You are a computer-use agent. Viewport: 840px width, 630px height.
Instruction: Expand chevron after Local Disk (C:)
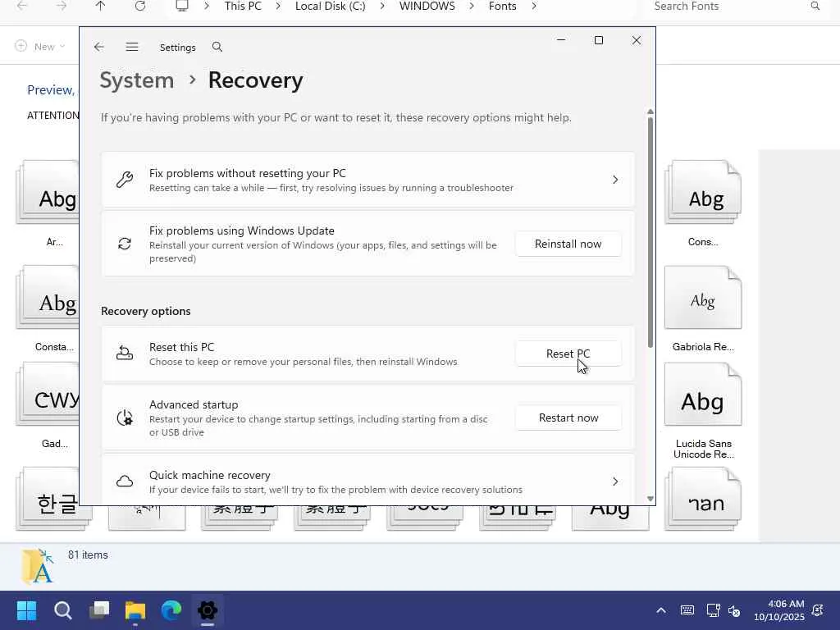click(382, 6)
